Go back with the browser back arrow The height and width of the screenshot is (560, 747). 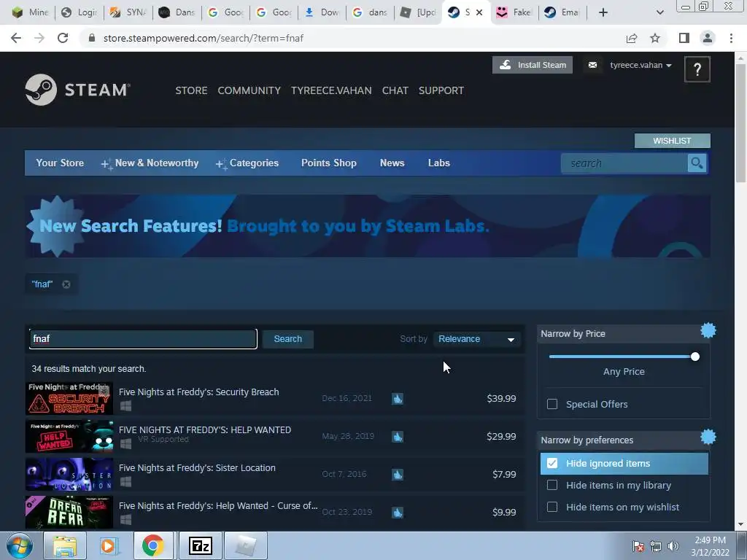click(16, 38)
